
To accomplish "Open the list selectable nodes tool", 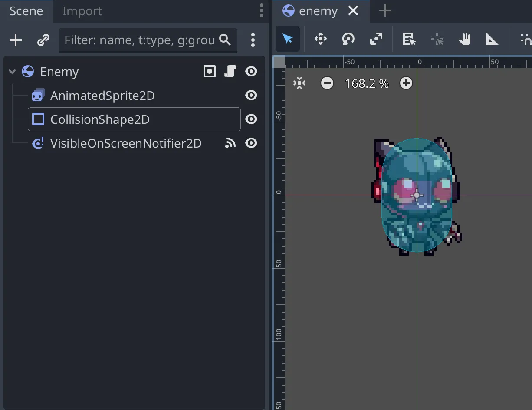I will tap(409, 40).
